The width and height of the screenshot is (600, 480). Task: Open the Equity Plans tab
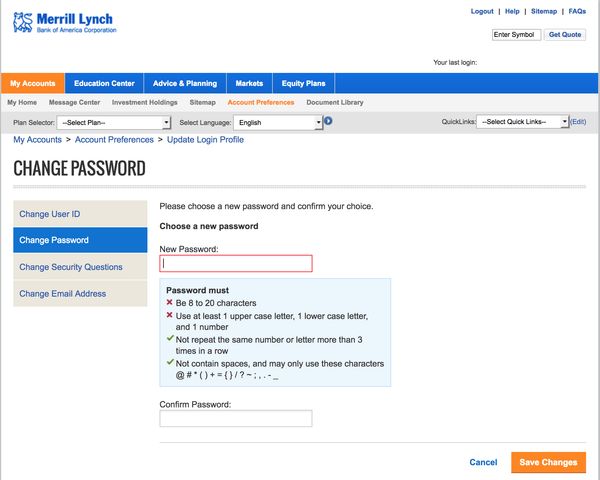pos(302,83)
